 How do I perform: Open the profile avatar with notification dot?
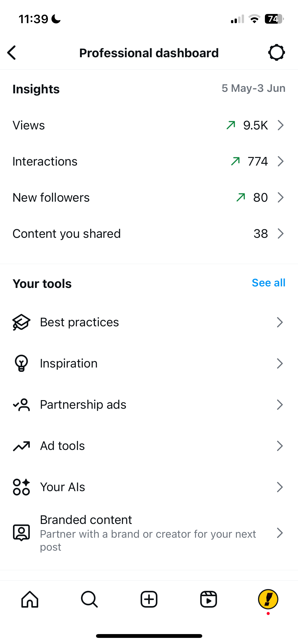[268, 599]
